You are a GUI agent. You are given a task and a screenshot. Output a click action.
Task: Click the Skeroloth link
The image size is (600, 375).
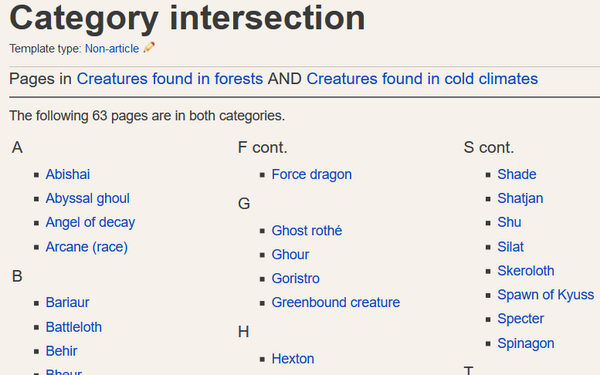526,271
